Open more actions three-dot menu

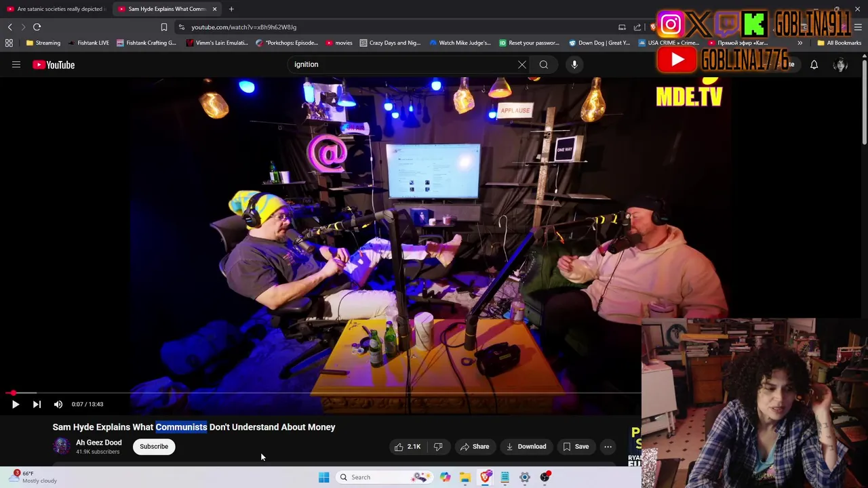608,447
